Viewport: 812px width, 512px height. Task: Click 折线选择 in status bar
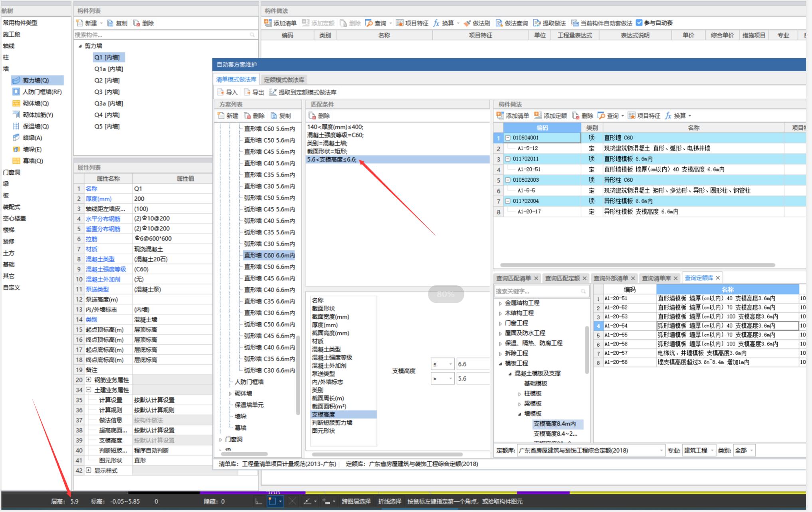(x=390, y=501)
